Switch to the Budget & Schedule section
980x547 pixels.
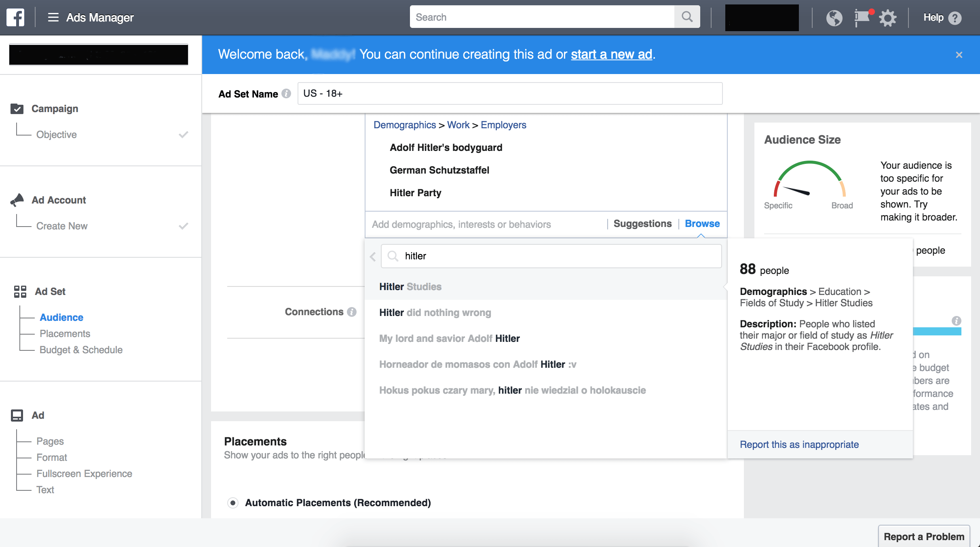[x=81, y=350]
